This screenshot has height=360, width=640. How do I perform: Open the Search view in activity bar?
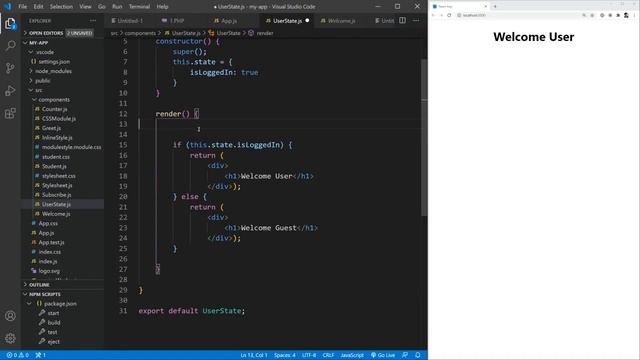(x=10, y=45)
